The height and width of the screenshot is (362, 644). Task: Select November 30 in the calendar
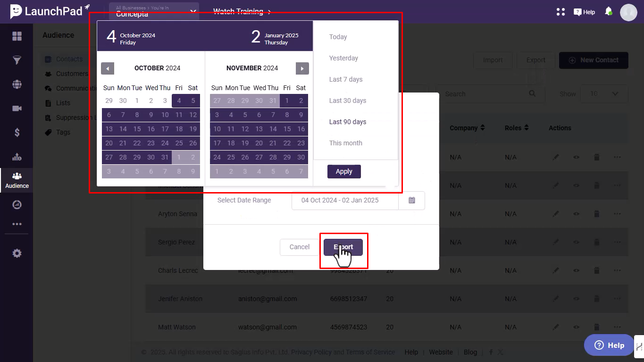pos(301,157)
